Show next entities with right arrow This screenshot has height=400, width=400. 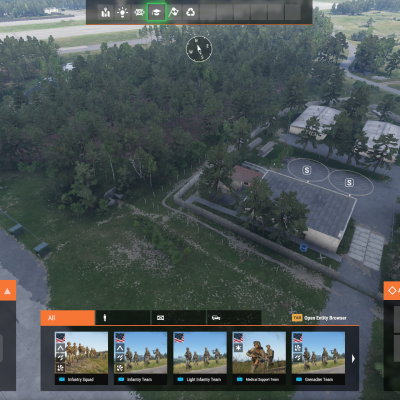pos(353,359)
